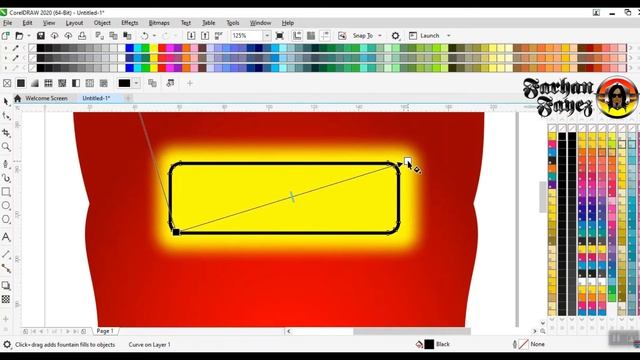Click the Print icon

(82, 36)
